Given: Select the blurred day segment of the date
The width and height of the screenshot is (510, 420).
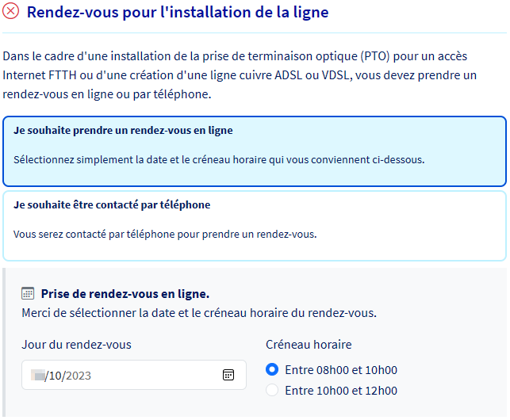Looking at the screenshot, I should coord(38,375).
